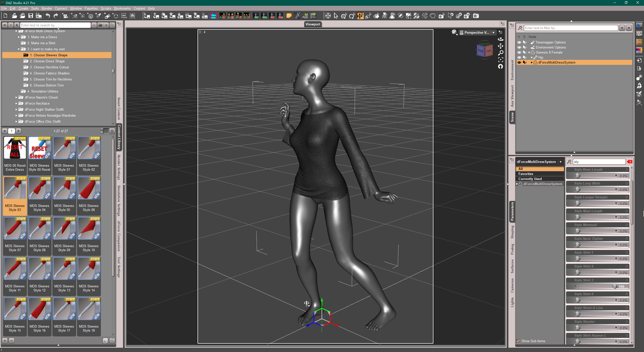Click the Save scene disk icon

click(30, 16)
